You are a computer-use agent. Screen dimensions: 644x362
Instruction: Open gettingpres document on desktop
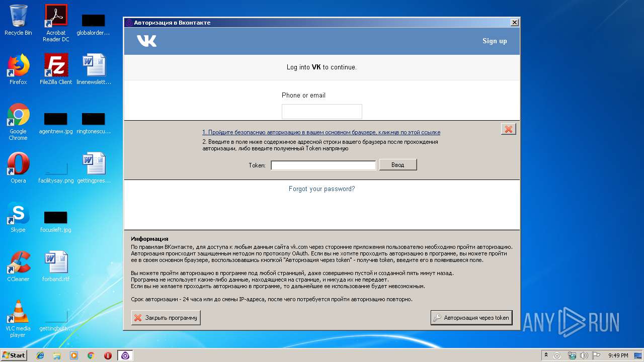[94, 168]
